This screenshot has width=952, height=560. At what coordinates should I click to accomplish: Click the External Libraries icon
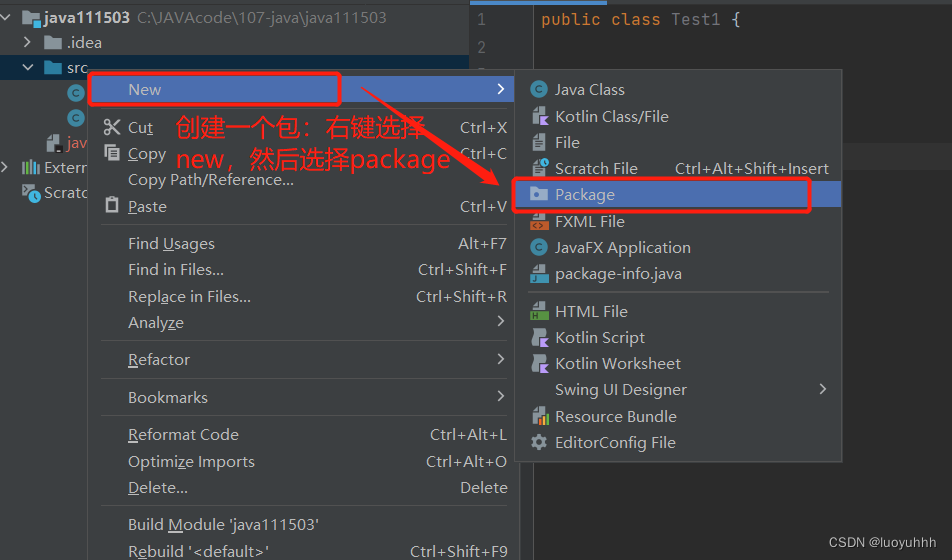coord(30,167)
